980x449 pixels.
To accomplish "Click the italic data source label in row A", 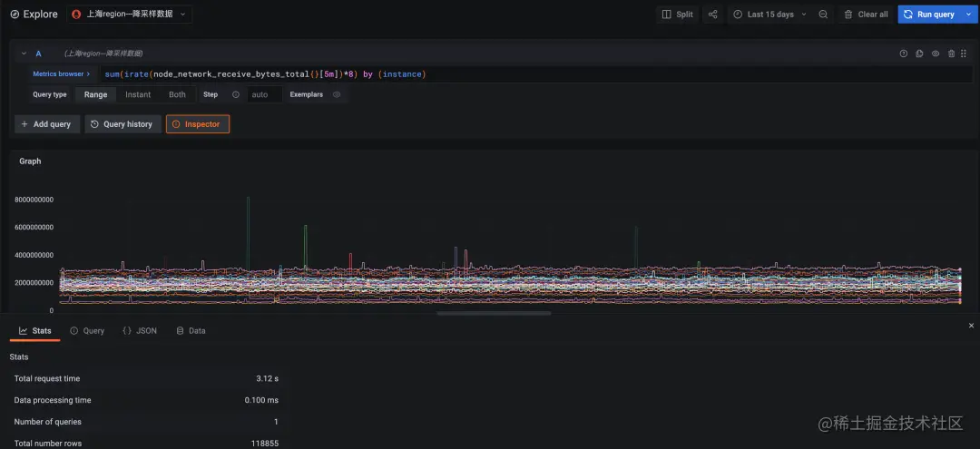I will click(x=103, y=54).
